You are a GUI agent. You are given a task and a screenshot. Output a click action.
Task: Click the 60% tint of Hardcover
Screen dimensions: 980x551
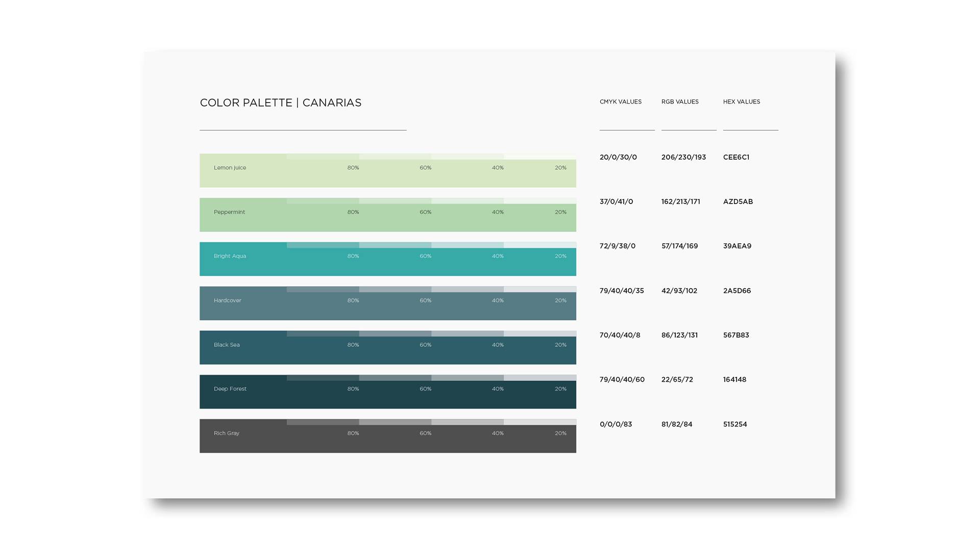(x=395, y=289)
